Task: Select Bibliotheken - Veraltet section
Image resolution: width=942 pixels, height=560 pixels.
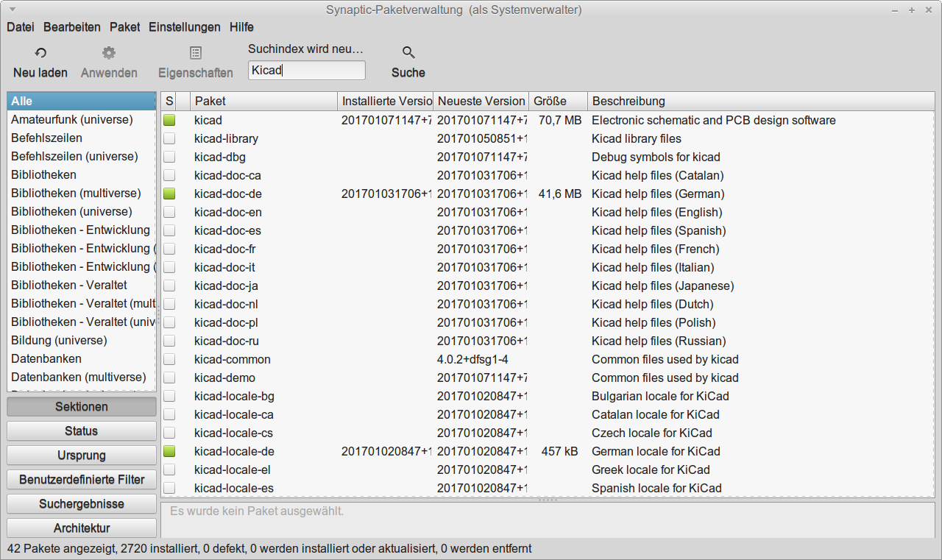Action: [81, 286]
